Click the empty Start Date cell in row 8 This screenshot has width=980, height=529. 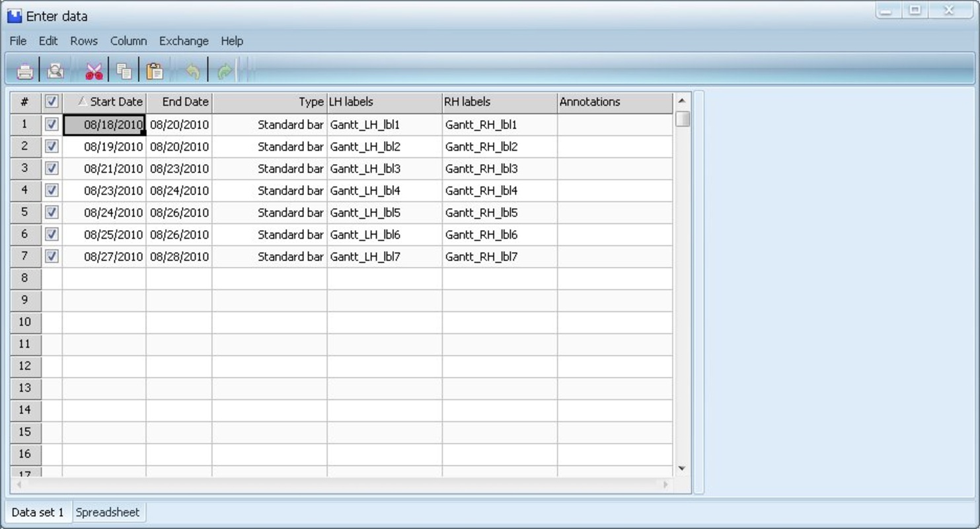104,278
